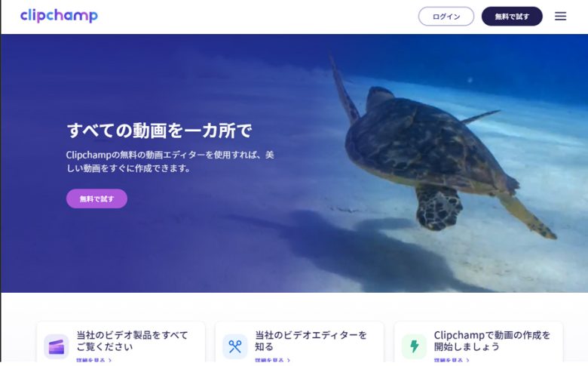Click the chevron after third 詳細を見る
Image resolution: width=588 pixels, height=366 pixels.
click(x=467, y=361)
